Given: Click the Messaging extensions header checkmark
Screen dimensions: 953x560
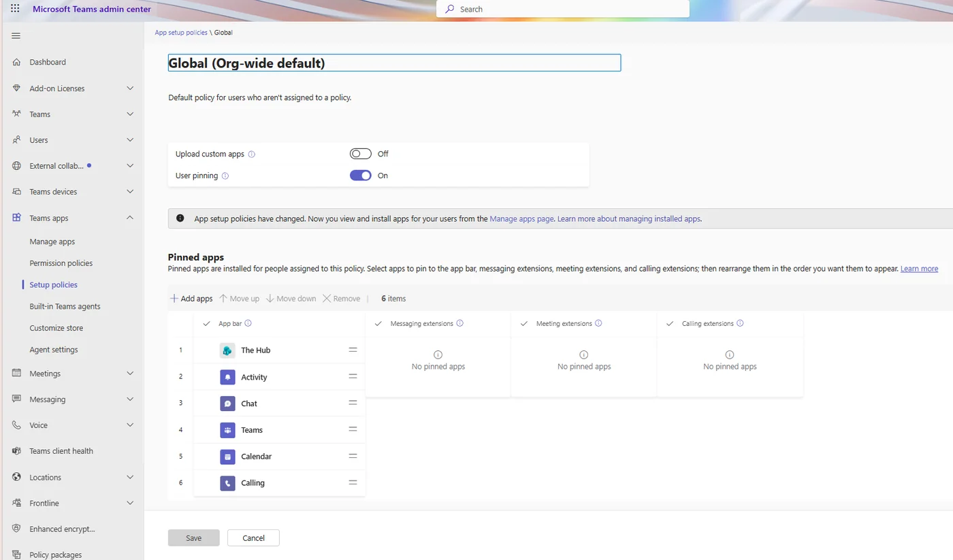Looking at the screenshot, I should pyautogui.click(x=378, y=324).
